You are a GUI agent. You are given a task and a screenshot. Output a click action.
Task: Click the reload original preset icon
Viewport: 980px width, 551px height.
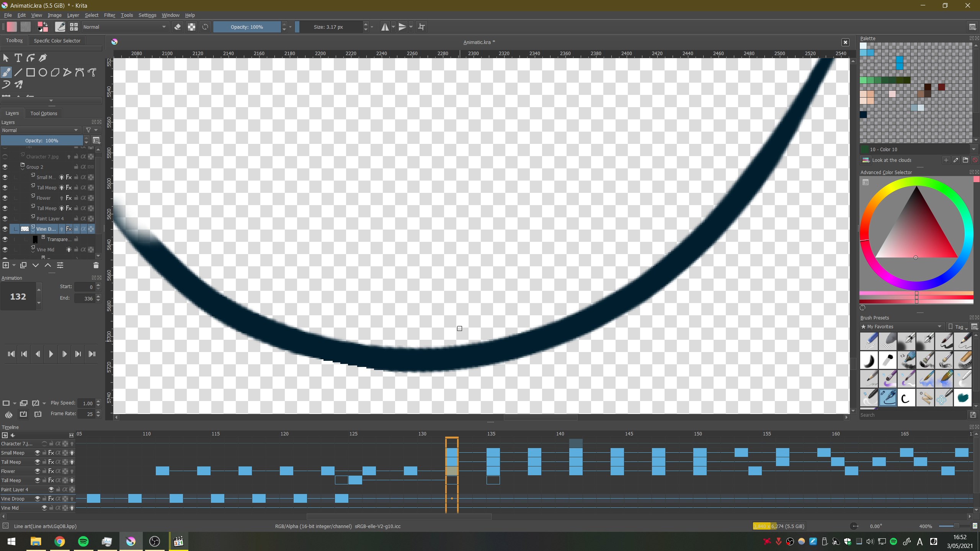click(205, 27)
